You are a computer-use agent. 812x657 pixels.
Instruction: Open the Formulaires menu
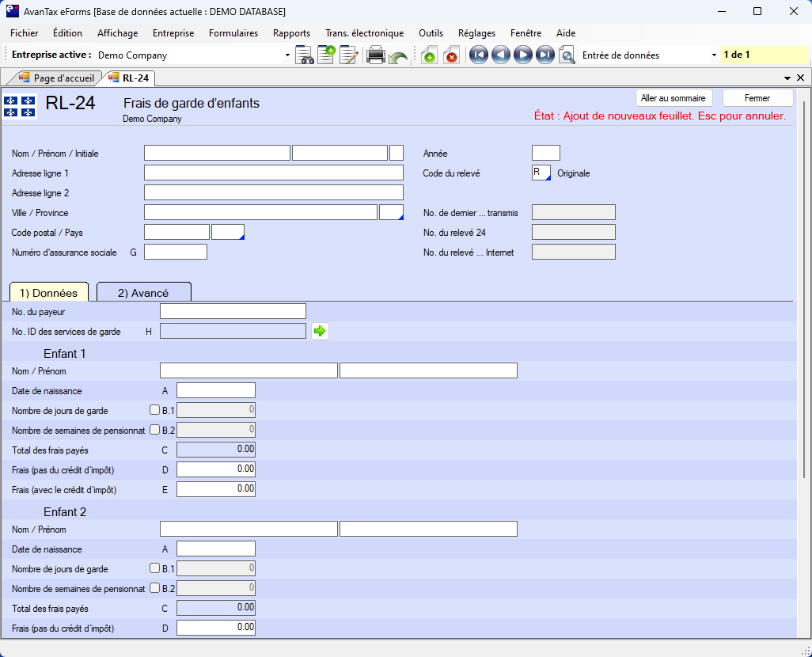[233, 33]
